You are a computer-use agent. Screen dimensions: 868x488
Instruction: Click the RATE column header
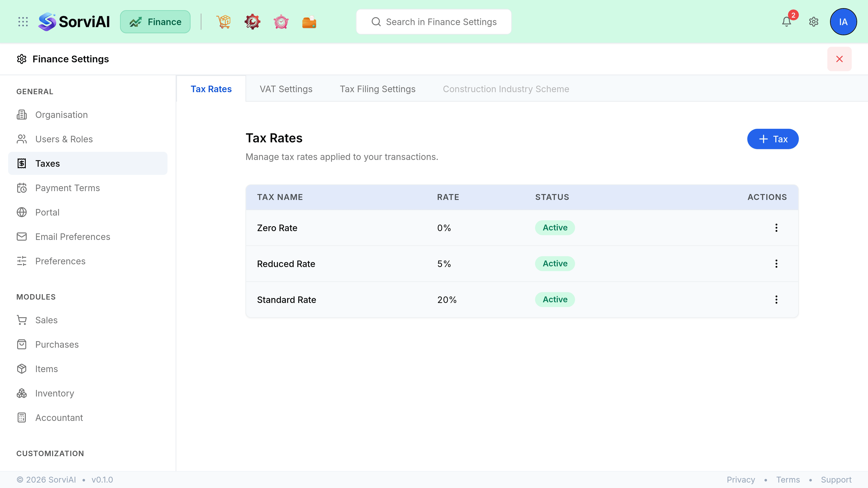[x=448, y=197]
